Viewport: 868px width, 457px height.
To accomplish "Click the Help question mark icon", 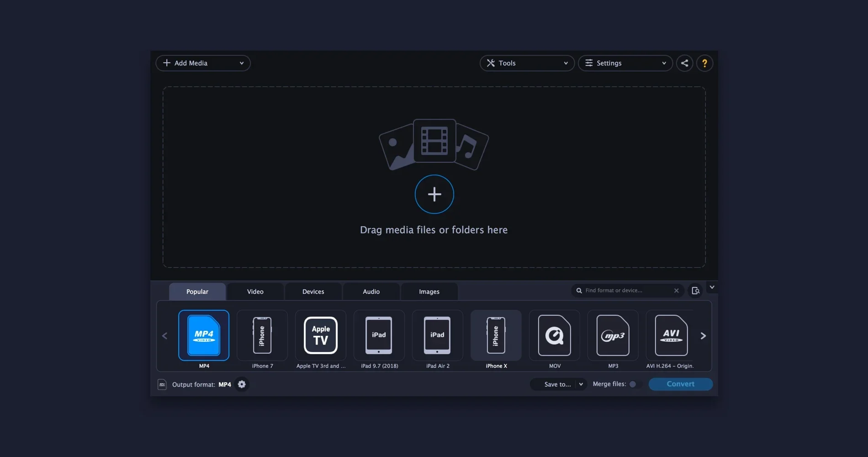I will click(704, 63).
